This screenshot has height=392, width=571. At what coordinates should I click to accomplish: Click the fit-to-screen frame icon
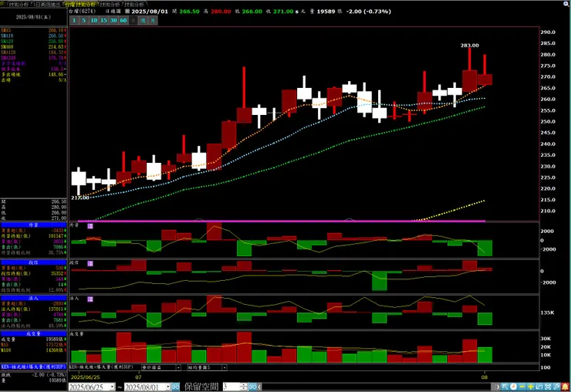coord(548,387)
